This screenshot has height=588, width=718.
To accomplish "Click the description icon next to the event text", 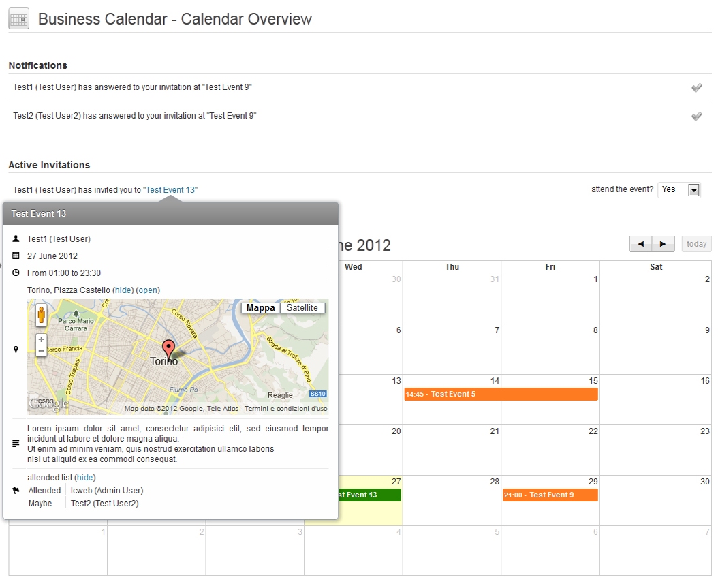I will coord(14,443).
